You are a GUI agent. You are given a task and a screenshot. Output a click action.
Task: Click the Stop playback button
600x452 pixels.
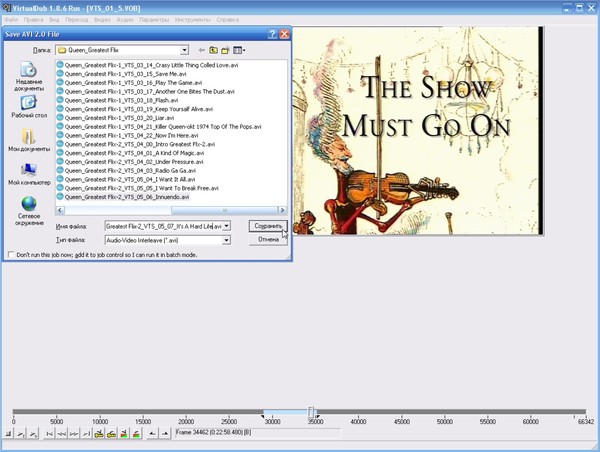[x=8, y=434]
